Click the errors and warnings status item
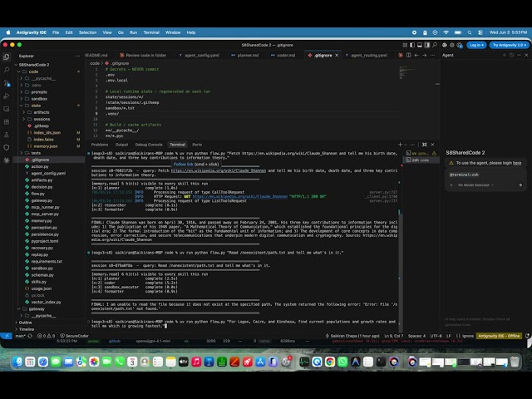The width and height of the screenshot is (532, 399). click(47, 336)
